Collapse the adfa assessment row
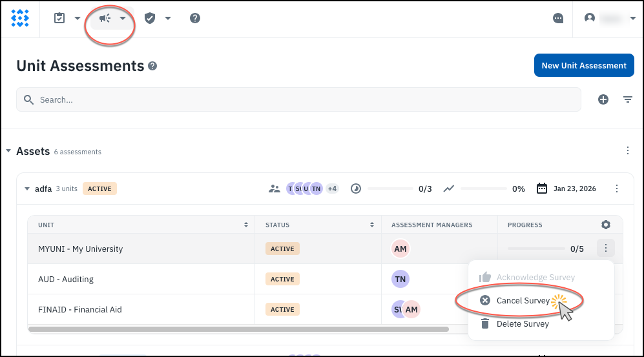Viewport: 644px width, 357px height. pyautogui.click(x=27, y=189)
